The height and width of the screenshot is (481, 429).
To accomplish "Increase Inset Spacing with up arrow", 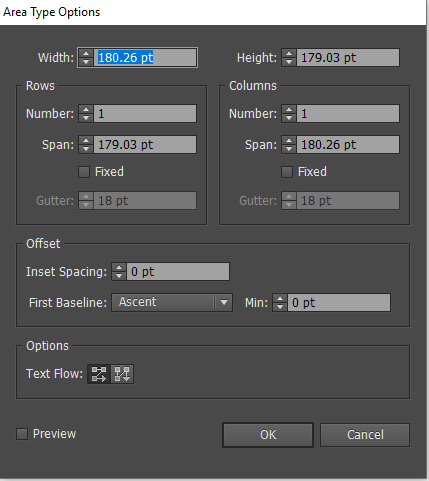I will point(119,267).
